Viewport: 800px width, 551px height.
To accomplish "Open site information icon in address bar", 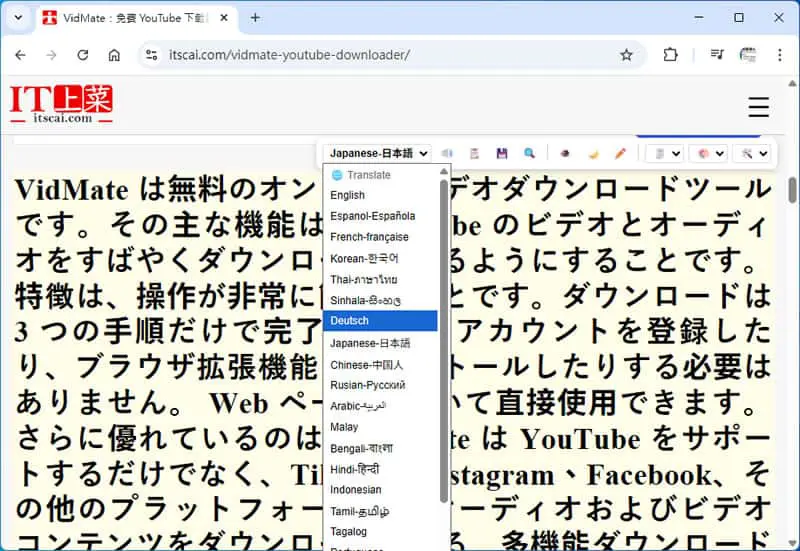I will [x=152, y=55].
